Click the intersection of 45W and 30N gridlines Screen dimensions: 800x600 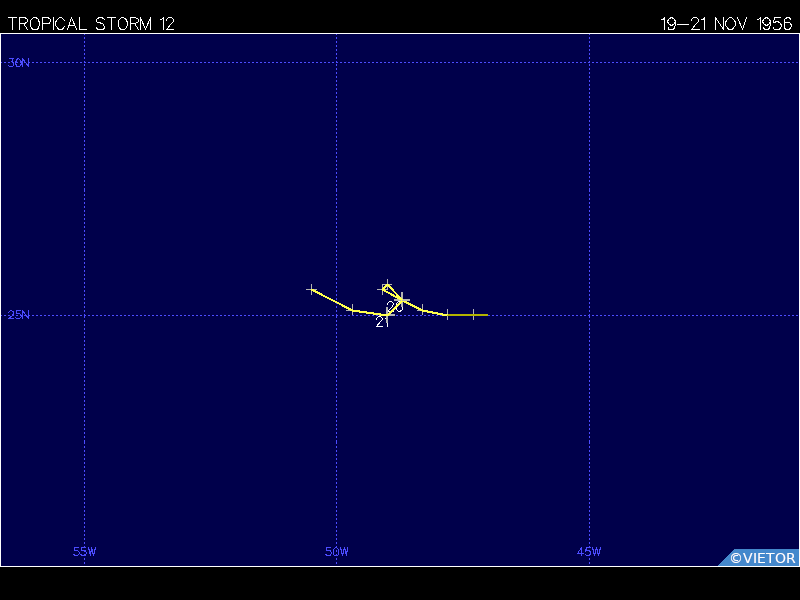pos(589,63)
